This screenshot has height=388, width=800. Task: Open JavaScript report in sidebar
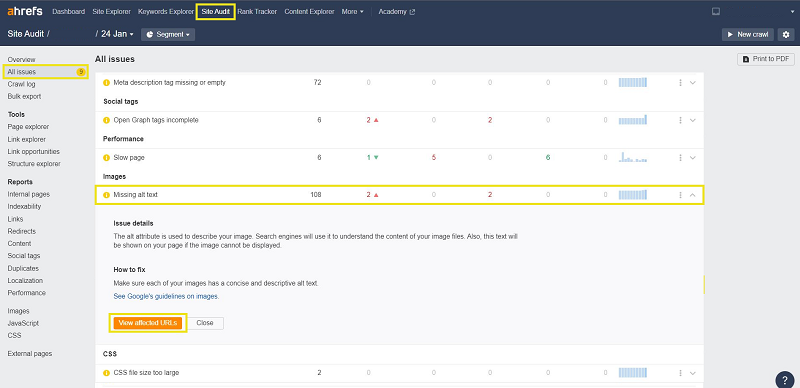point(23,323)
